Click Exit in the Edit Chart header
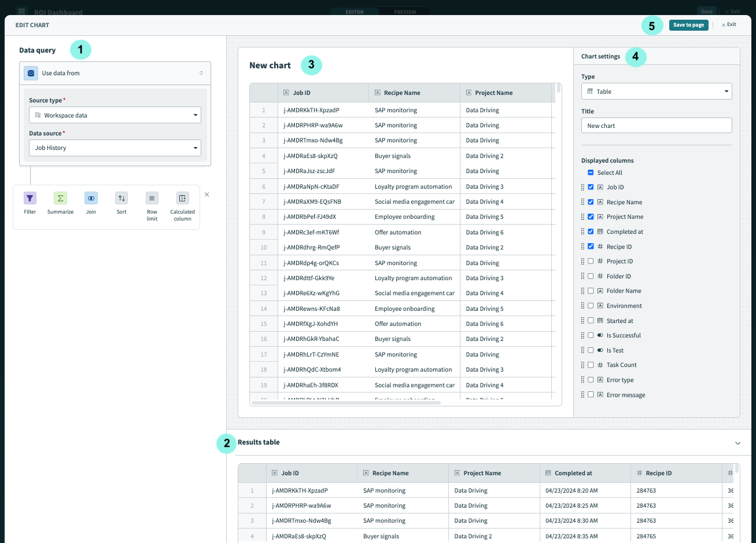756x543 pixels. (729, 25)
